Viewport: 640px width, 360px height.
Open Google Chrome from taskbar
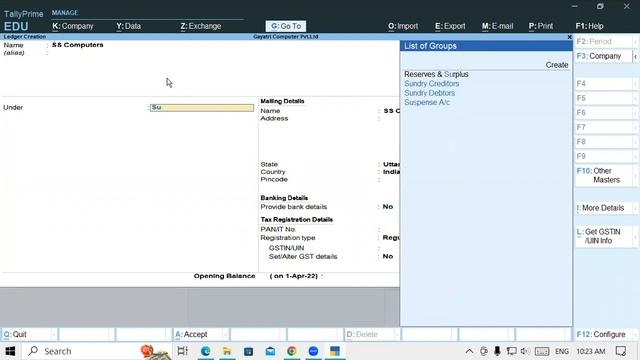coord(292,351)
